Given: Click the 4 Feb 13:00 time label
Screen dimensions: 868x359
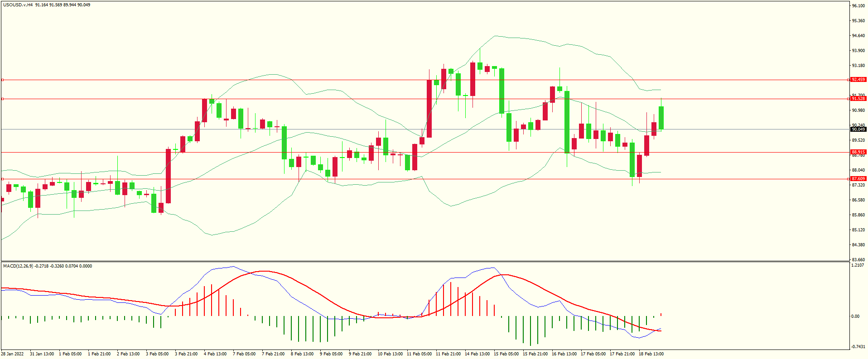Looking at the screenshot, I should pyautogui.click(x=215, y=354).
